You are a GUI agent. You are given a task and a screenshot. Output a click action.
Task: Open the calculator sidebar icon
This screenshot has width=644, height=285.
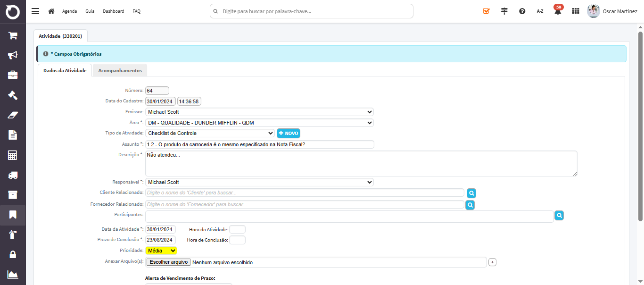pos(13,155)
